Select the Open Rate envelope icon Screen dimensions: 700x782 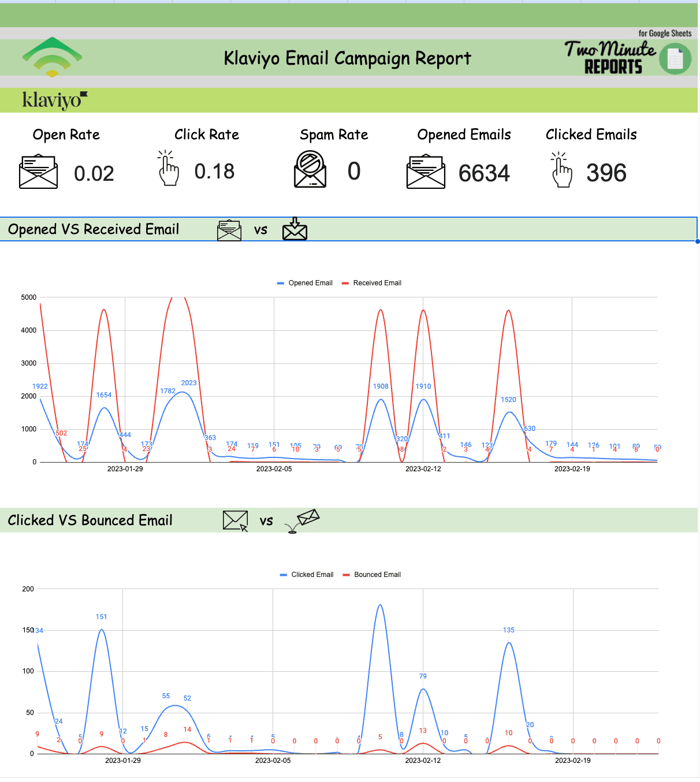coord(38,172)
